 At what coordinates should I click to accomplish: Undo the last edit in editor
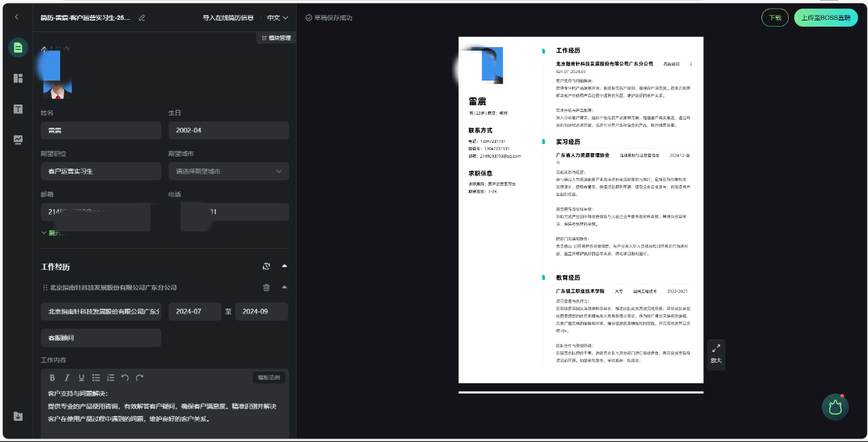(x=124, y=378)
